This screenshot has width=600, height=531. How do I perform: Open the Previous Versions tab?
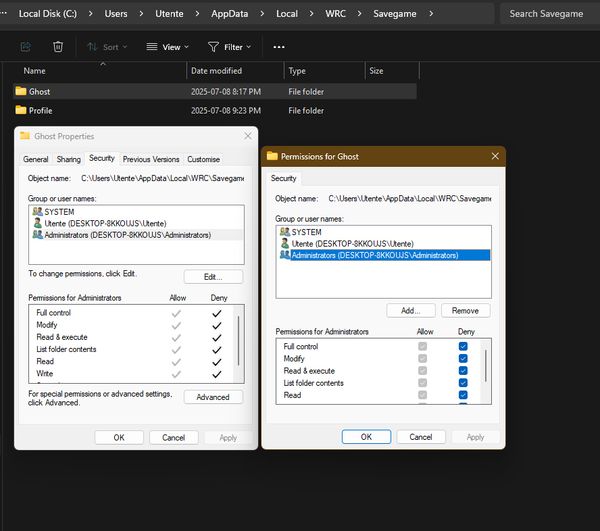pos(151,159)
